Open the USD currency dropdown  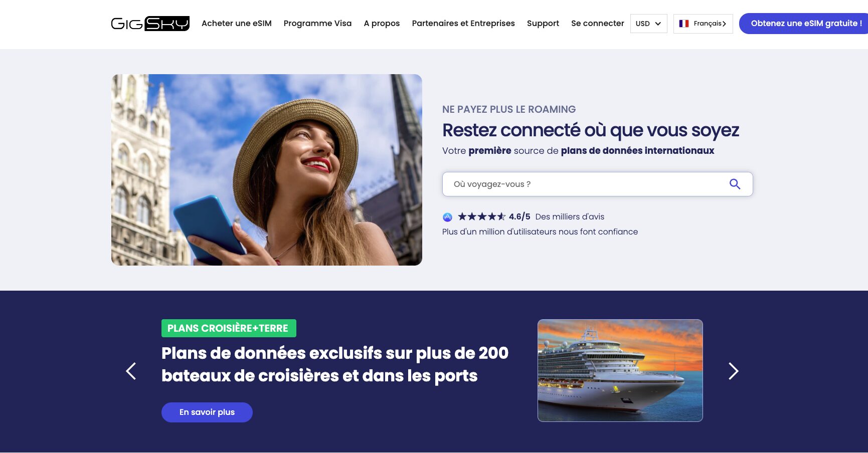click(648, 24)
